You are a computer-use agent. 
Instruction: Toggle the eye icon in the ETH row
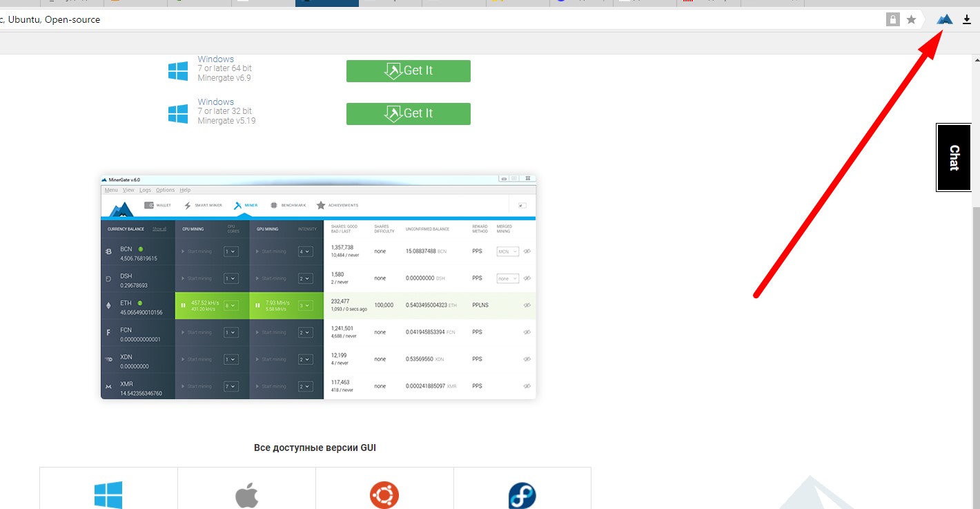pyautogui.click(x=527, y=305)
